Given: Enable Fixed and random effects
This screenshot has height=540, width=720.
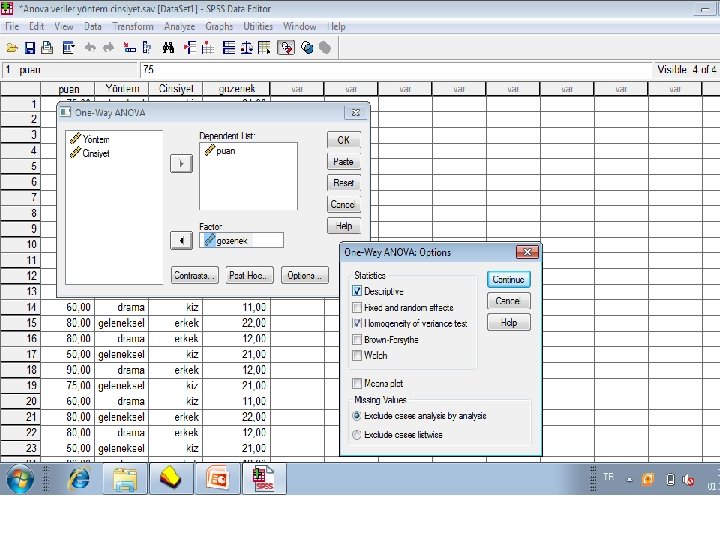Looking at the screenshot, I should [357, 307].
